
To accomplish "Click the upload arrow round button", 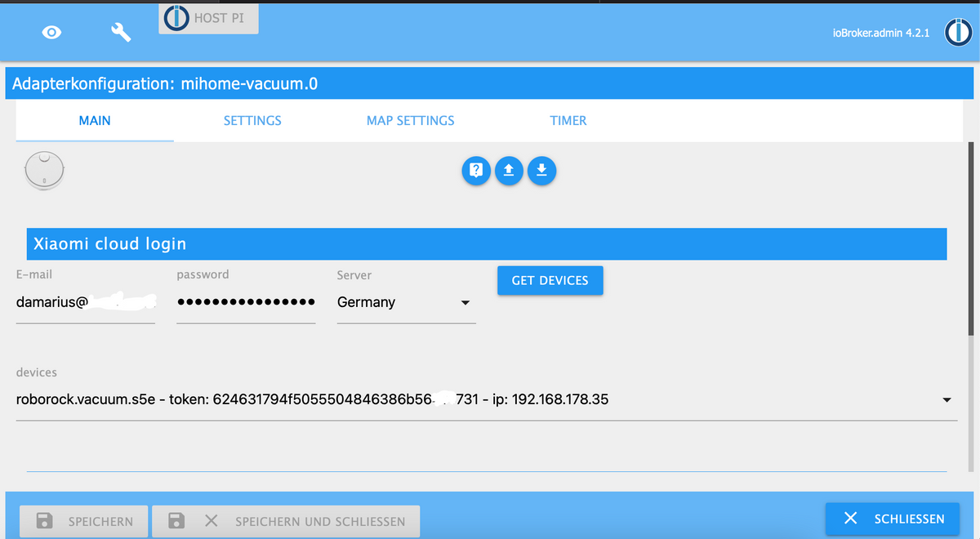I will click(509, 171).
